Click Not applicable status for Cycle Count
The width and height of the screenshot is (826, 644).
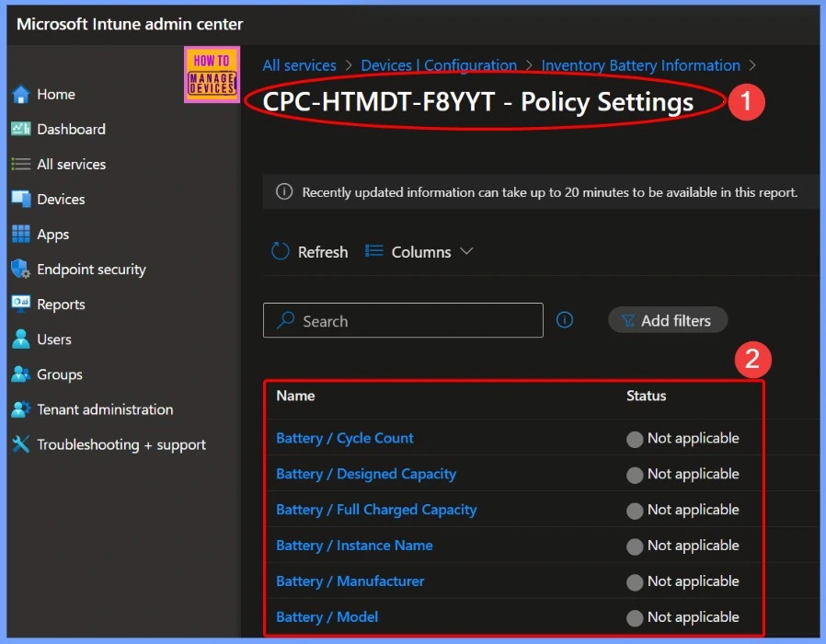coord(683,439)
